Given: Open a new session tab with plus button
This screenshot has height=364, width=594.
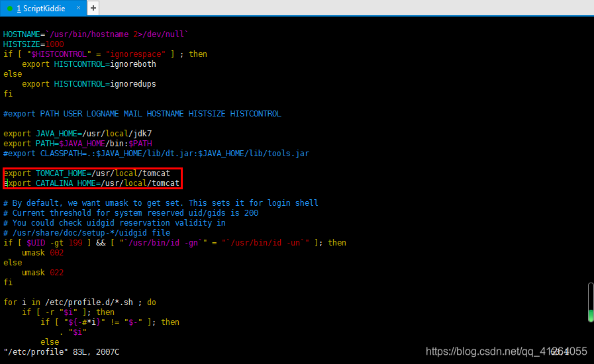Looking at the screenshot, I should 93,8.
